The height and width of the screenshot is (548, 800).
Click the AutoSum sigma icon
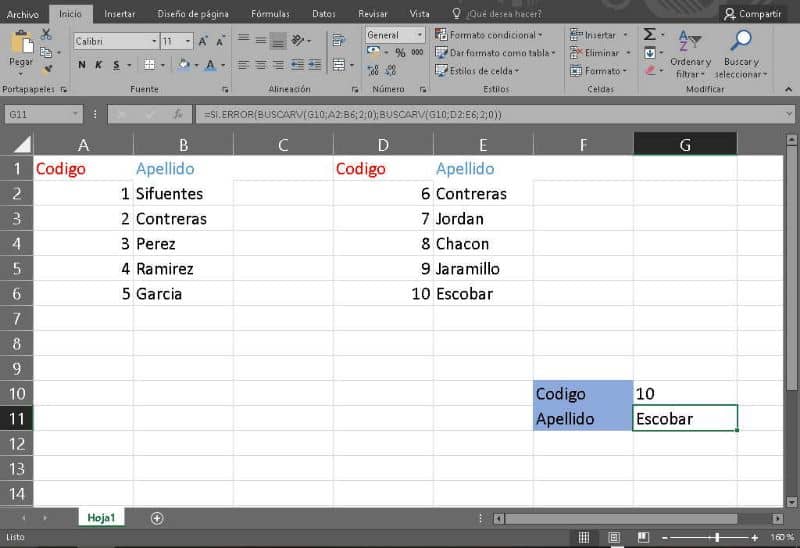(649, 35)
